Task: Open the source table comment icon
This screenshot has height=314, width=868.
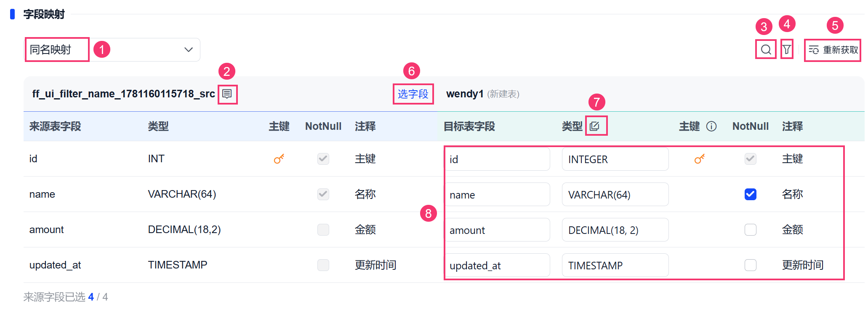Action: click(227, 94)
